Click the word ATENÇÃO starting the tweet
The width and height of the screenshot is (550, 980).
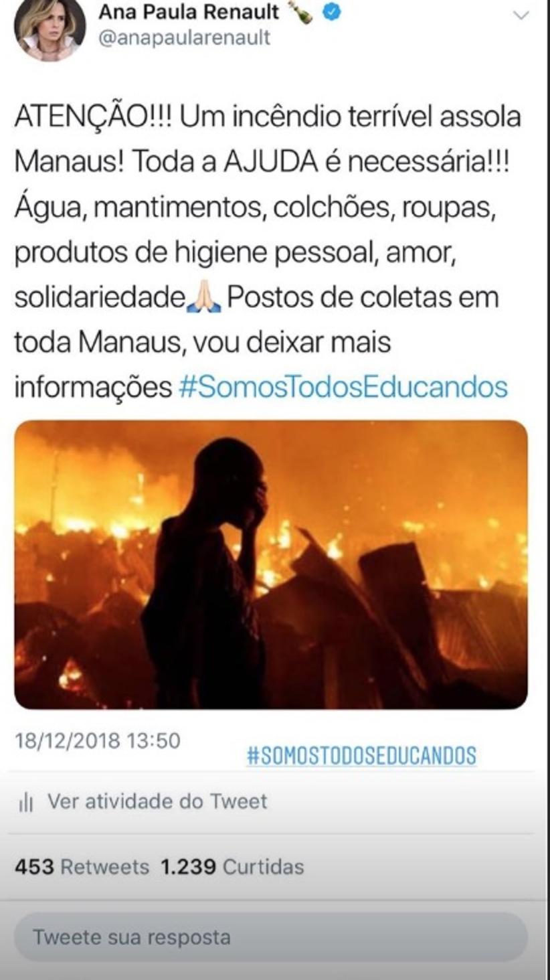pos(80,117)
